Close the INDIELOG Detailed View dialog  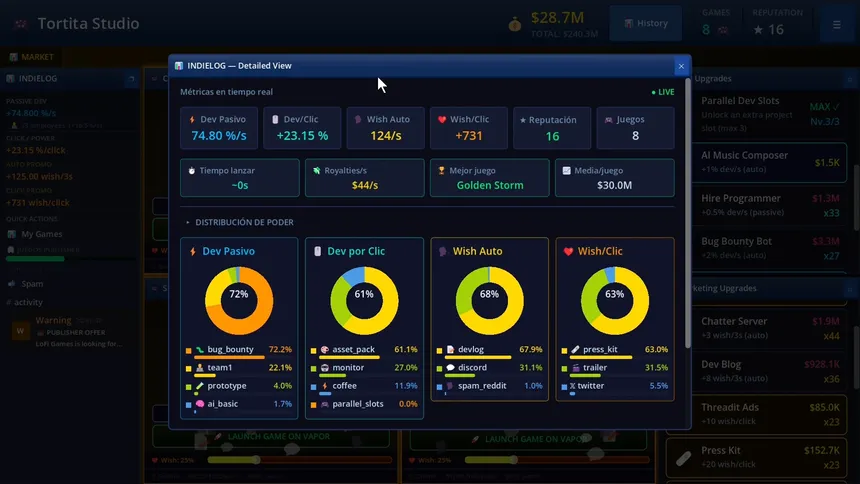pyautogui.click(x=681, y=66)
